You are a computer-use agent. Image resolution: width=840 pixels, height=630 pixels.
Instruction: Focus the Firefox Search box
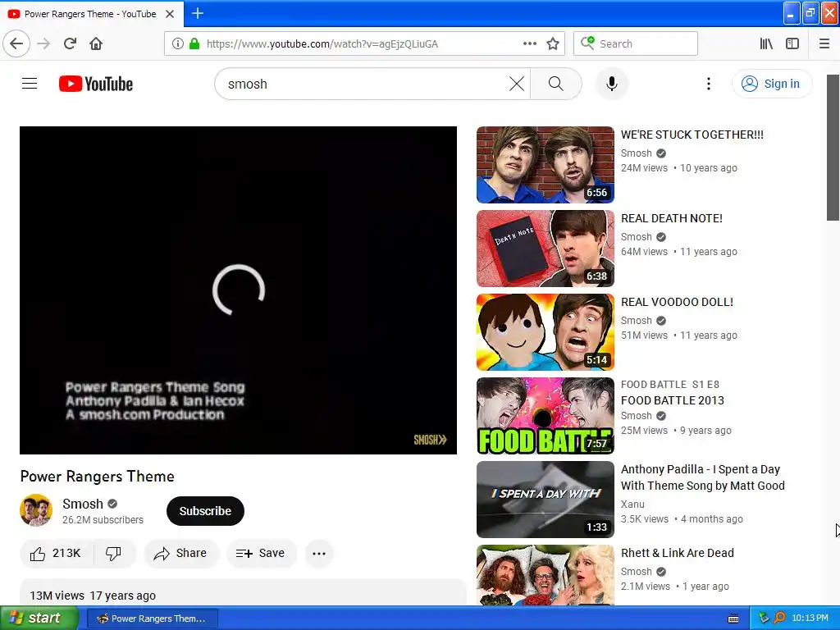click(x=636, y=43)
